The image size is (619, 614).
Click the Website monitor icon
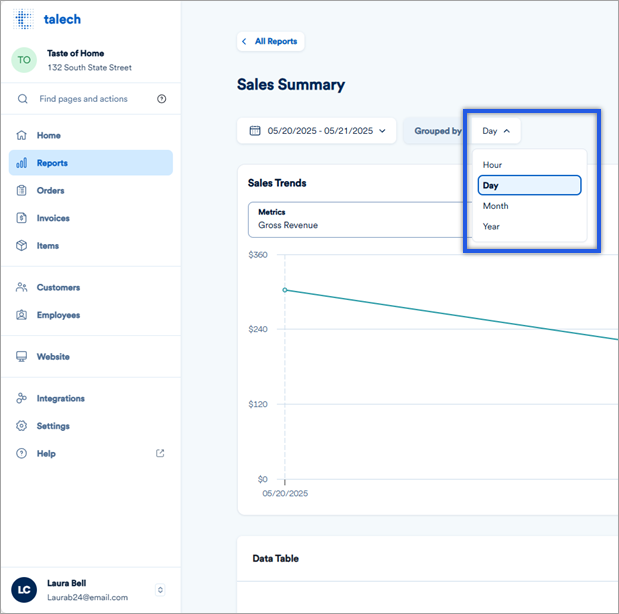(x=21, y=357)
